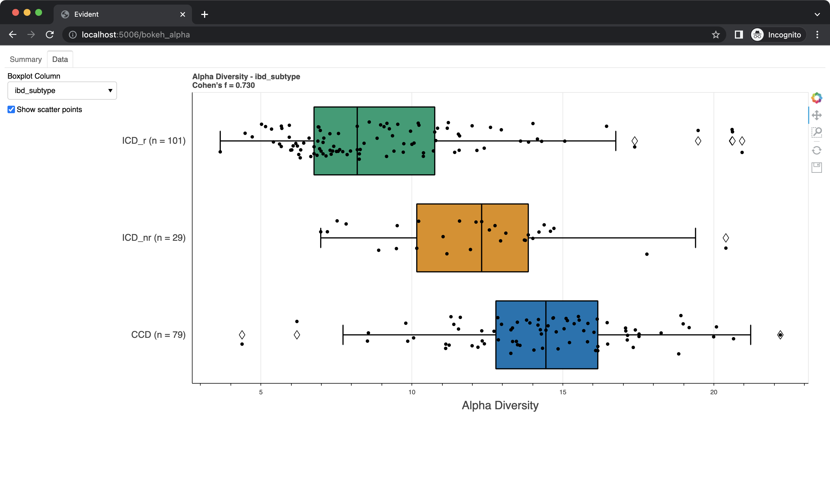Select the Data tab
830x504 pixels.
(x=60, y=59)
